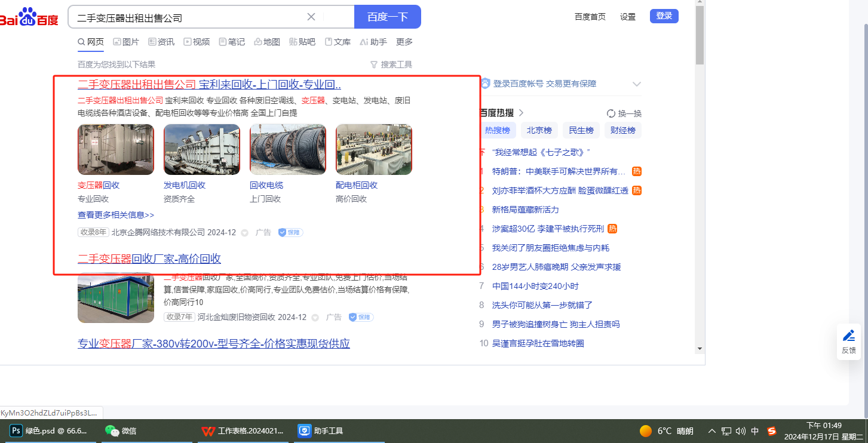Click the 收录8年 badge
Viewport: 868px width, 443px height.
(93, 232)
